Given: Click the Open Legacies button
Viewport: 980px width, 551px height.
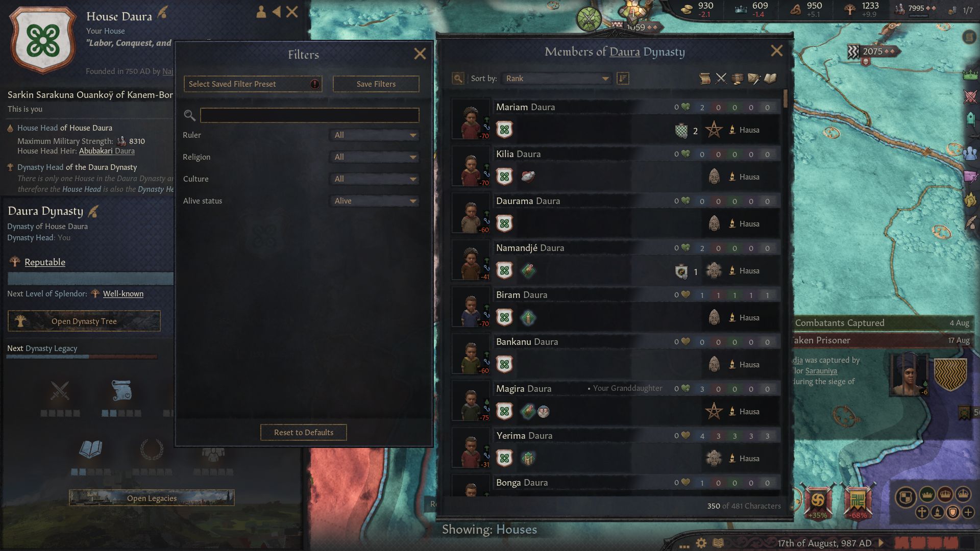Looking at the screenshot, I should click(x=152, y=498).
